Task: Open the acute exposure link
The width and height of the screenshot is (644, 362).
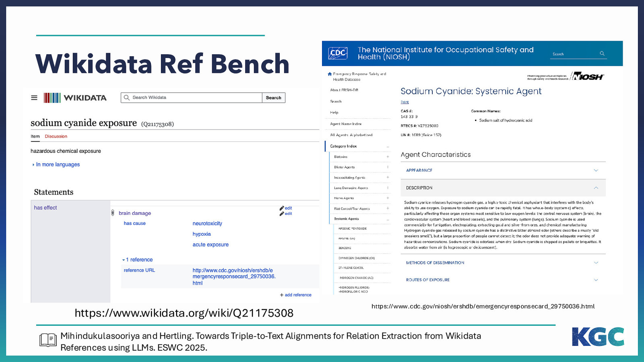Action: (x=211, y=245)
